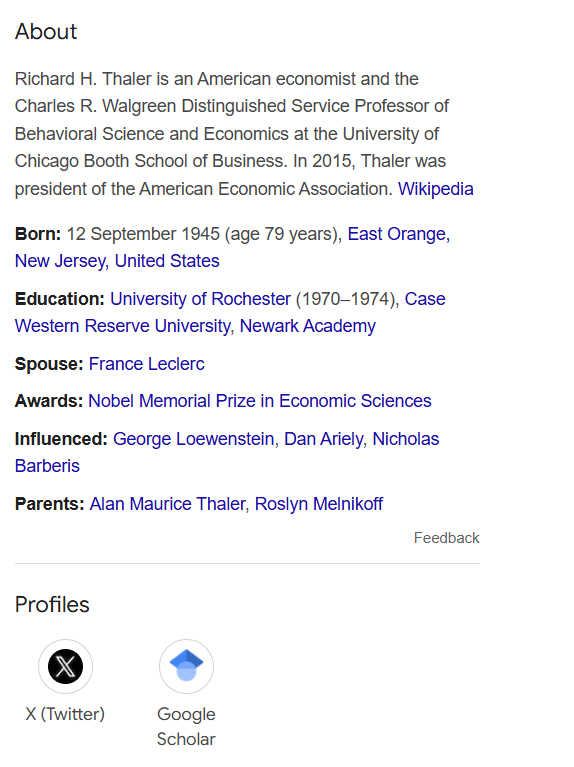
Task: Click the Wikipedia source link
Action: point(436,189)
